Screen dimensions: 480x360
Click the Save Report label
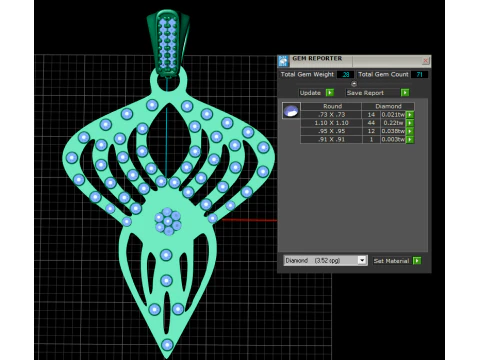[365, 93]
